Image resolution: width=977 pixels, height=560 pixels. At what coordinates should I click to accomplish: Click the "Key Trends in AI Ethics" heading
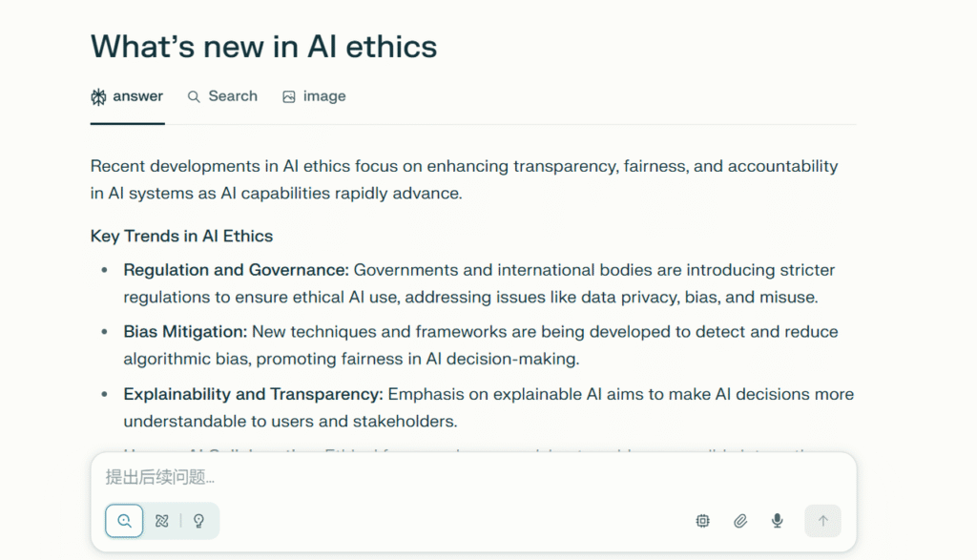click(181, 236)
